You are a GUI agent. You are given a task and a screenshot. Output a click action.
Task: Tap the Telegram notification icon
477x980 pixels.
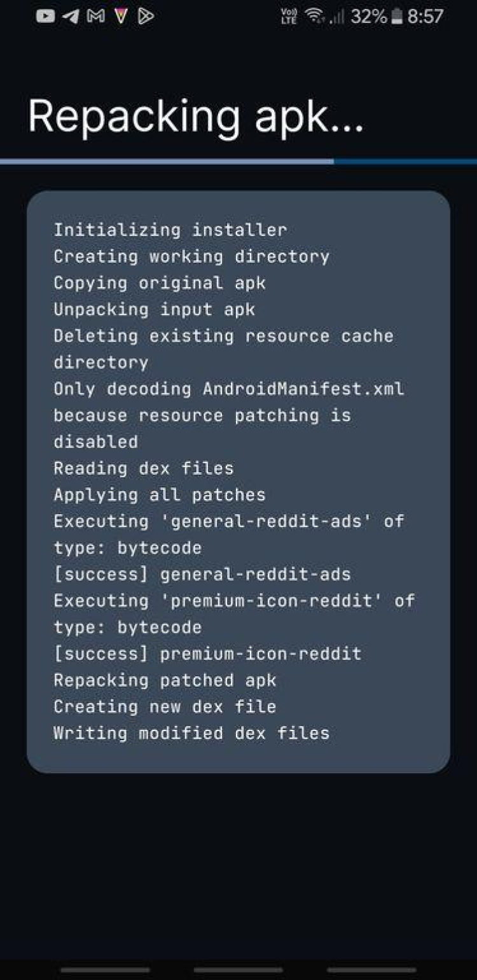click(x=71, y=17)
